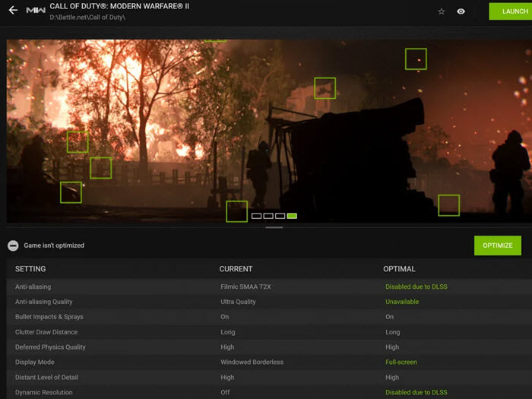Click the Deferred Physics Quality setting
The width and height of the screenshot is (532, 399).
(x=269, y=347)
